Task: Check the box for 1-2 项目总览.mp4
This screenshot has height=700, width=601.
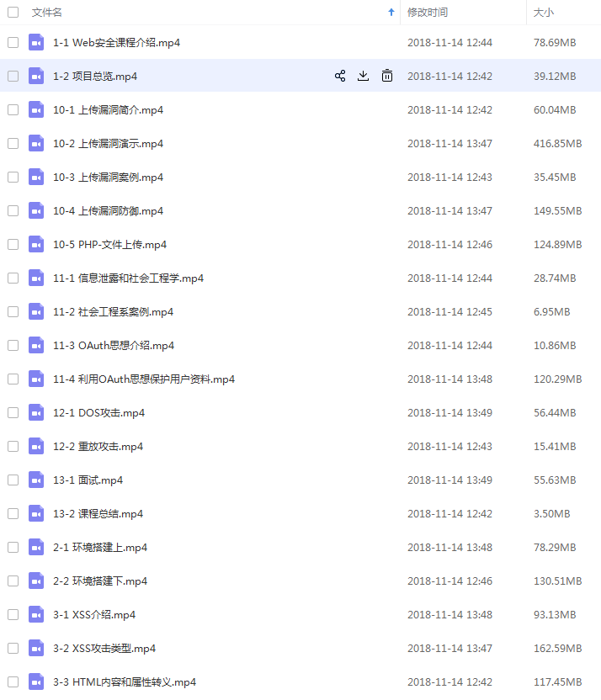Action: pyautogui.click(x=13, y=76)
